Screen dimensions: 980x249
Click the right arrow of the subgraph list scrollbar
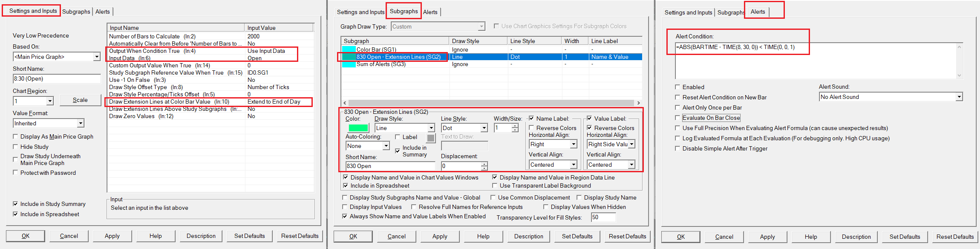tap(638, 103)
